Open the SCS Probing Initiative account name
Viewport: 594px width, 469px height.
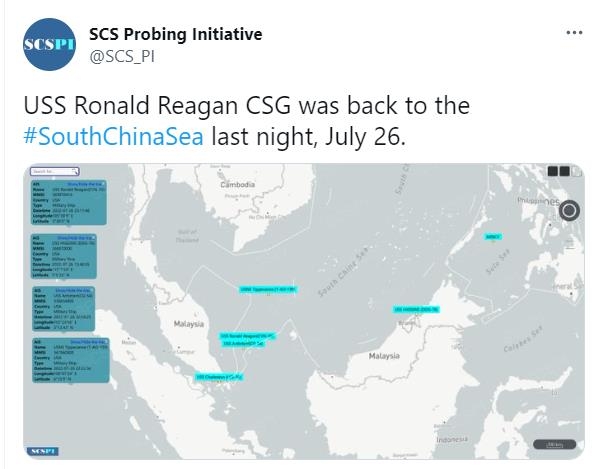coord(176,34)
